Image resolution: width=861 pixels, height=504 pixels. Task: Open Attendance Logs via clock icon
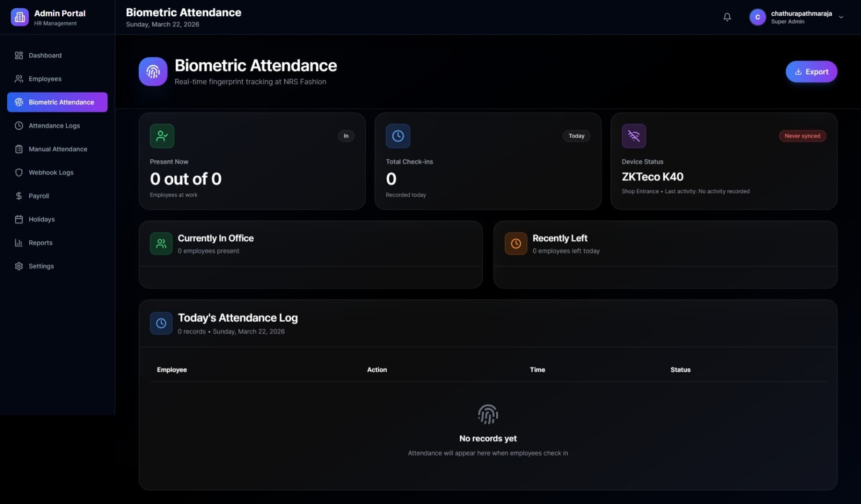(19, 125)
